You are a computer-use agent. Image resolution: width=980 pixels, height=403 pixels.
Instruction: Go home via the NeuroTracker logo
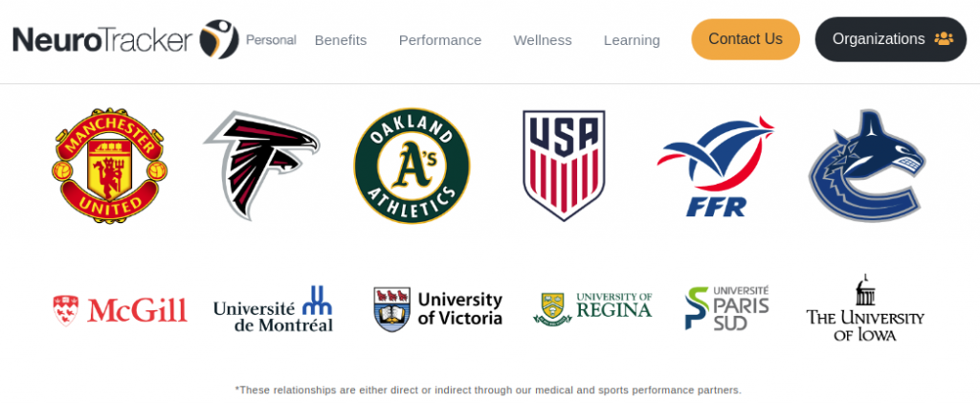[x=125, y=39]
